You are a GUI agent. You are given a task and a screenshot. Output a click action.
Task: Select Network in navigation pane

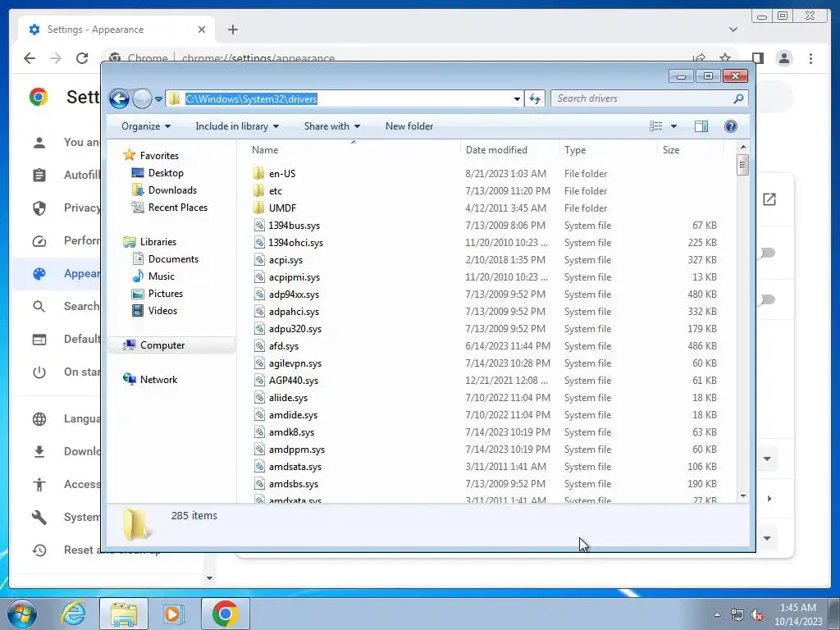pyautogui.click(x=158, y=380)
